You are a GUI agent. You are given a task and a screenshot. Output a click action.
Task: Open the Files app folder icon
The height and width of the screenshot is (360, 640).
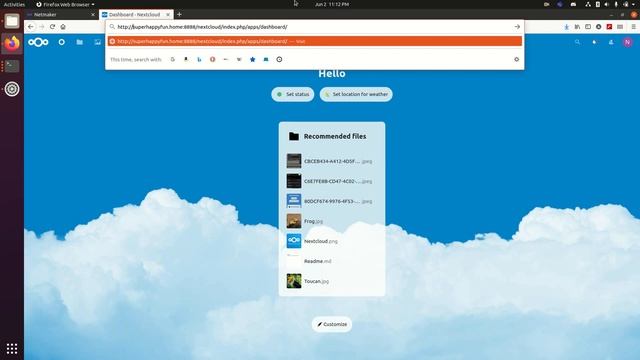coord(80,42)
